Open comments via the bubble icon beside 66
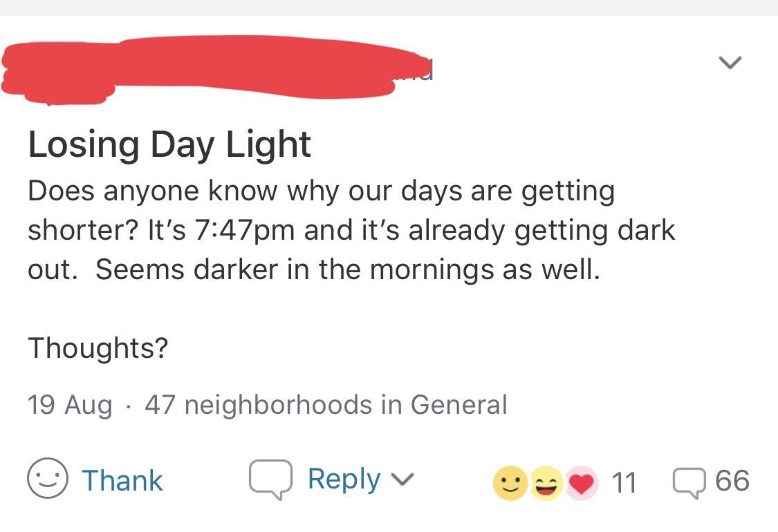 [x=689, y=481]
